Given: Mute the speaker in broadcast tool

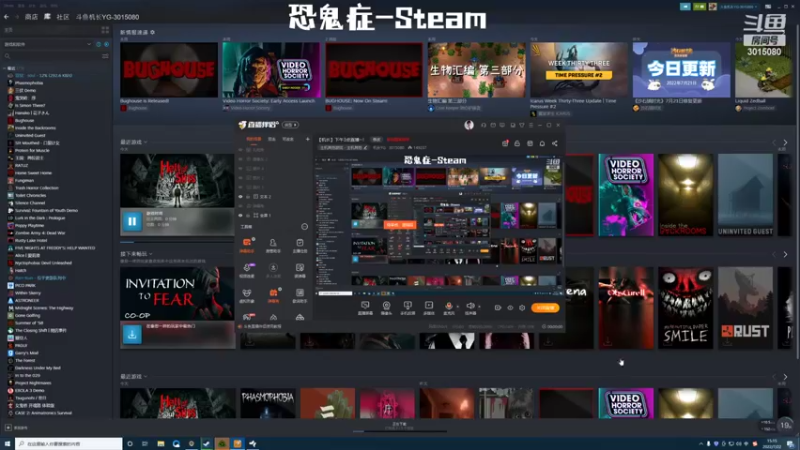Looking at the screenshot, I should (470, 308).
